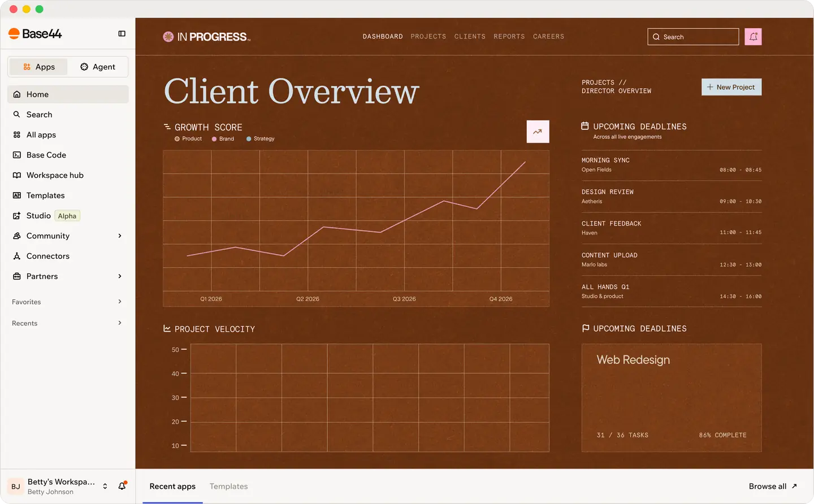Click the growth trend chart icon button
The height and width of the screenshot is (504, 814).
coord(538,132)
